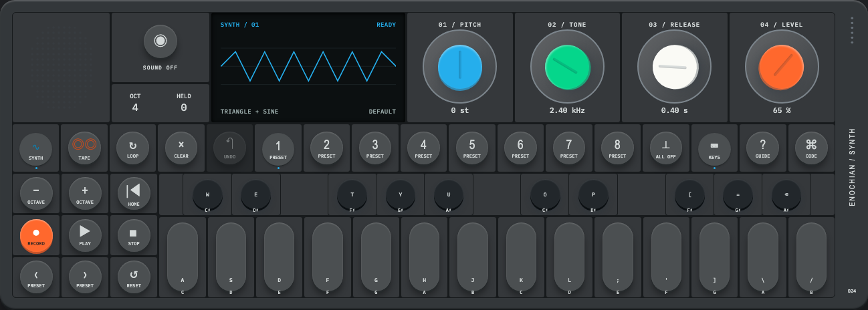Play white key D (note E)
This screenshot has height=310, width=868.
(279, 257)
